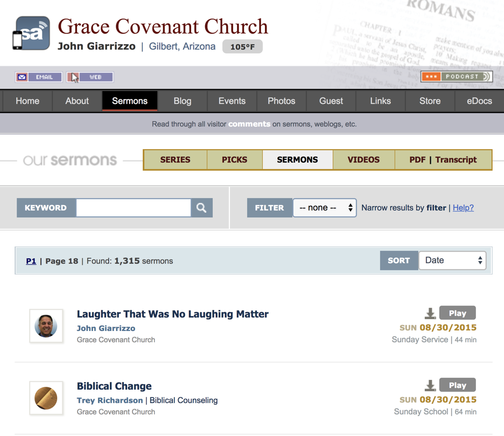Expand the Sort dropdown showing Date
Viewport: 504px width, 436px height.
click(x=452, y=261)
